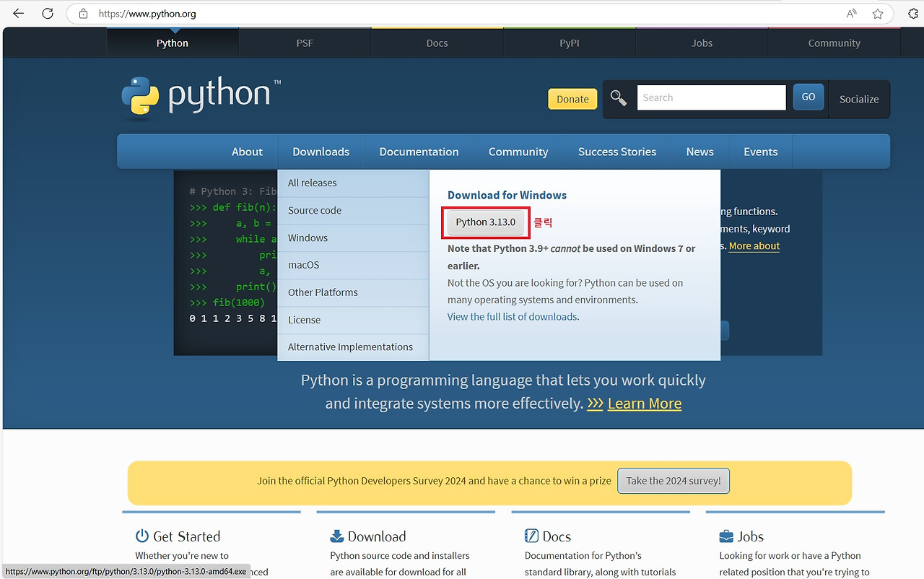This screenshot has height=579, width=924.
Task: Click the browser back arrow
Action: pyautogui.click(x=18, y=14)
